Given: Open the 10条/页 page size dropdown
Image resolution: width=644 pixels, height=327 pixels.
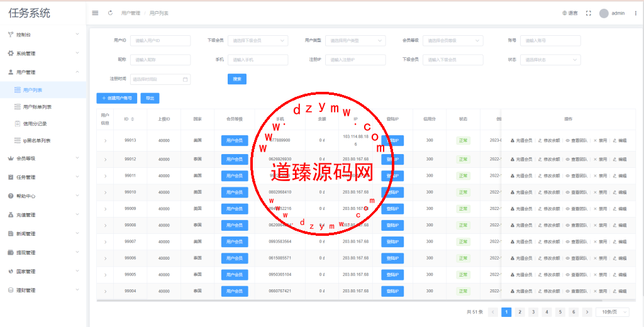Looking at the screenshot, I should tap(613, 312).
